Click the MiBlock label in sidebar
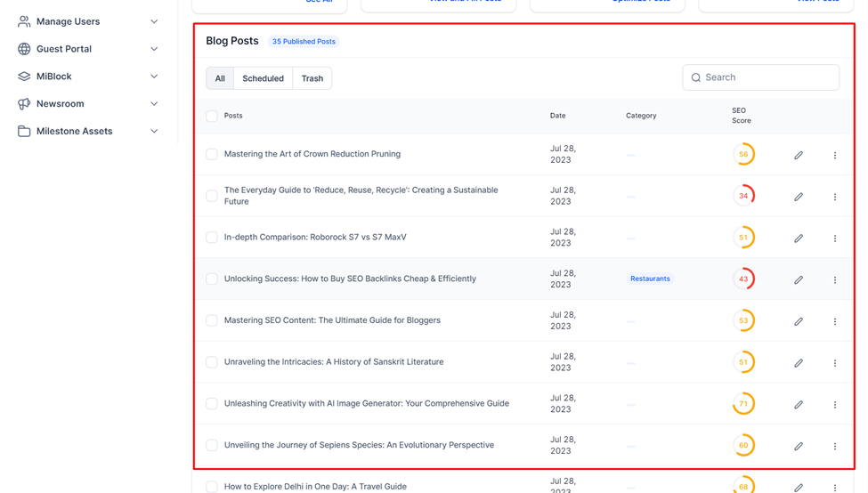The width and height of the screenshot is (868, 493). click(x=53, y=77)
